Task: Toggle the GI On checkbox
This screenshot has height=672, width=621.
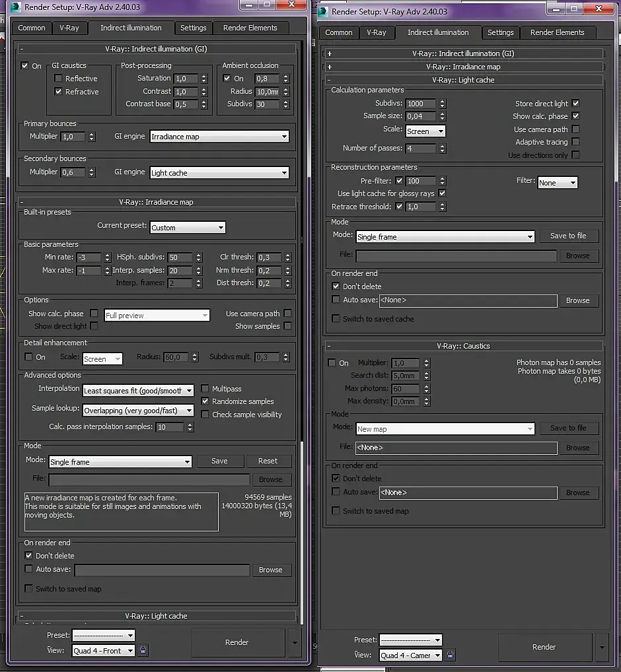Action: tap(25, 66)
